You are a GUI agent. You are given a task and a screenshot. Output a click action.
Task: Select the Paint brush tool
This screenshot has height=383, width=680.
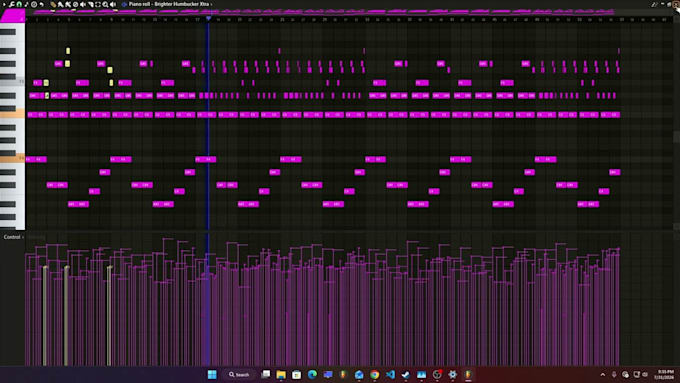pos(60,4)
